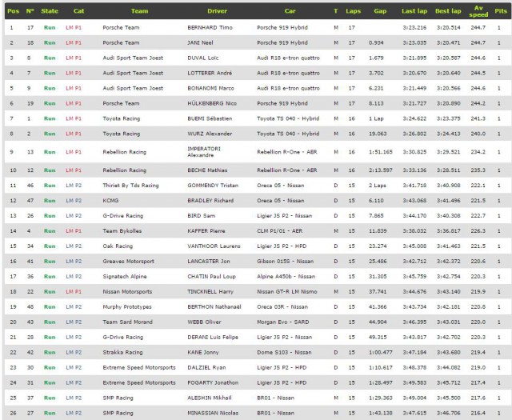
Task: Click best lap time 3:20.471
Action: [x=448, y=42]
